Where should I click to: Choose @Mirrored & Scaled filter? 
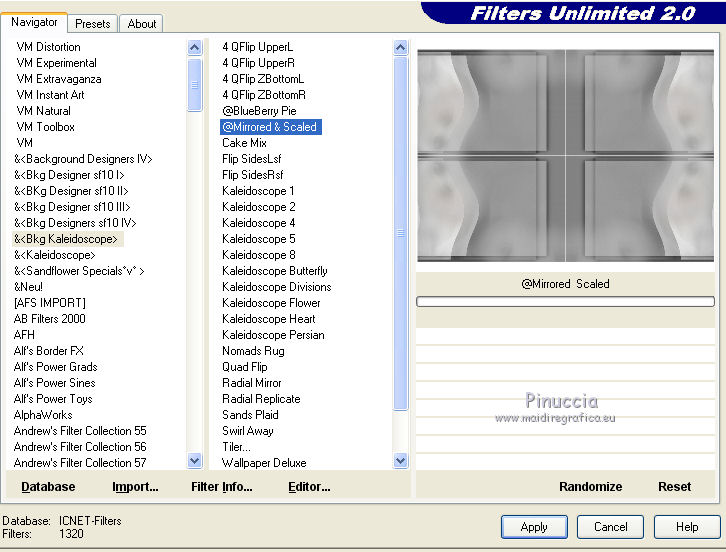click(270, 127)
